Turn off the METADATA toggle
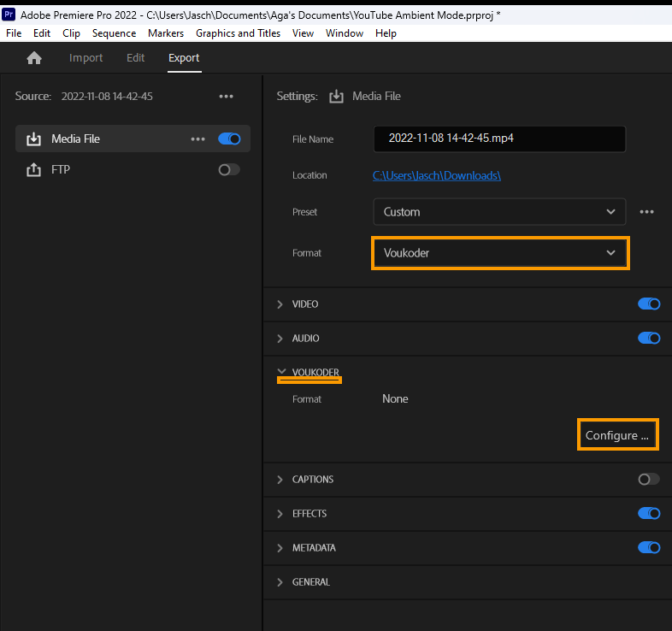 click(649, 548)
